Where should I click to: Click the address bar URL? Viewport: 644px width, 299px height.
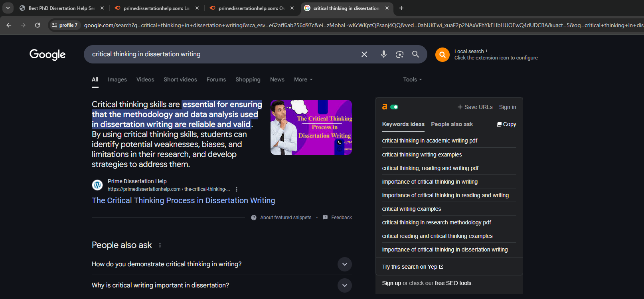tap(363, 25)
